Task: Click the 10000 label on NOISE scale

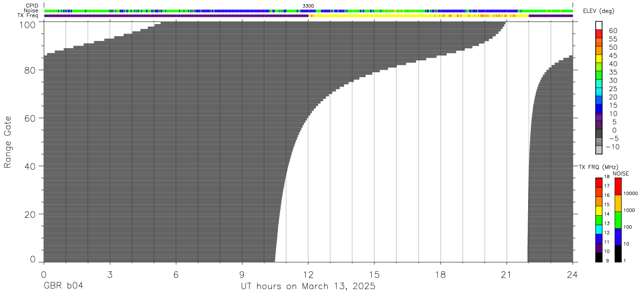Action: pos(630,193)
